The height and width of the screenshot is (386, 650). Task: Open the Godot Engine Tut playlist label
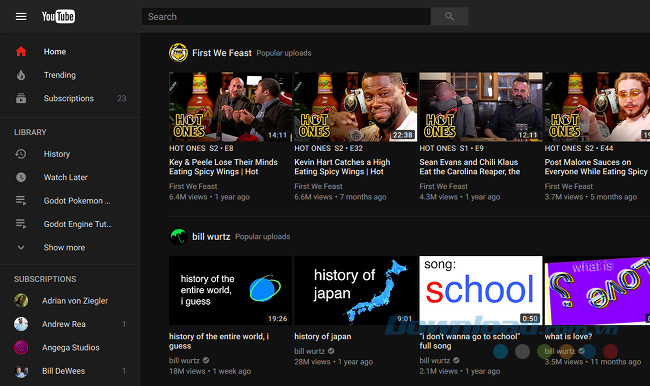pos(78,224)
